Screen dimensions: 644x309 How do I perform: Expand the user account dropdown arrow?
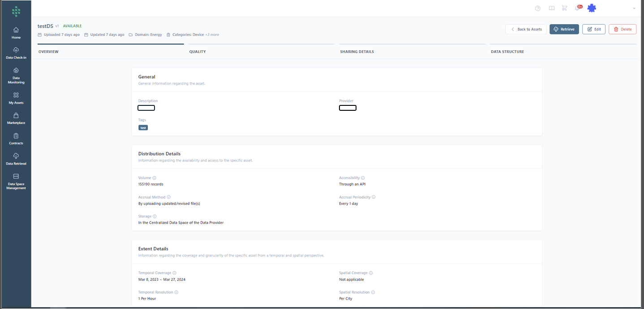click(634, 8)
